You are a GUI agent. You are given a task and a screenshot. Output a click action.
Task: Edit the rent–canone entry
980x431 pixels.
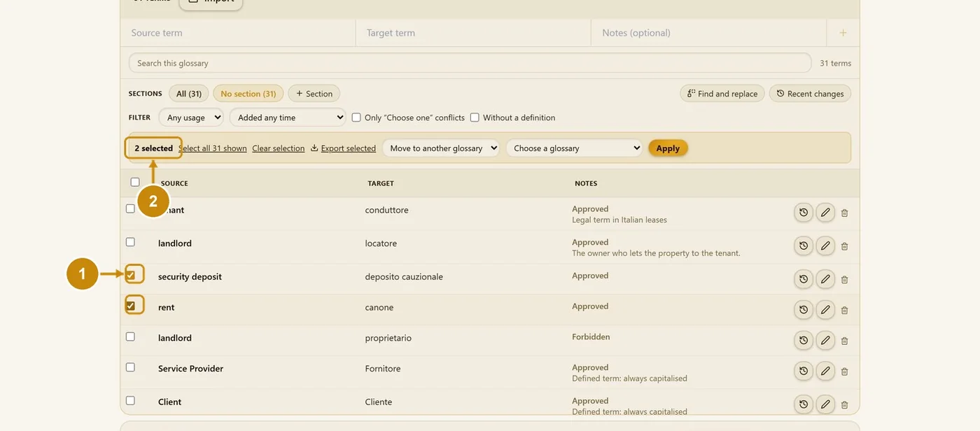825,310
